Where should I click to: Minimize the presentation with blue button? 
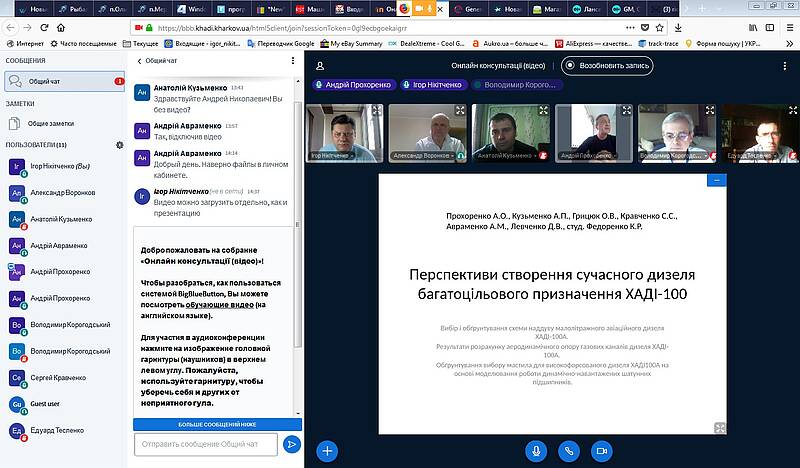coord(716,180)
